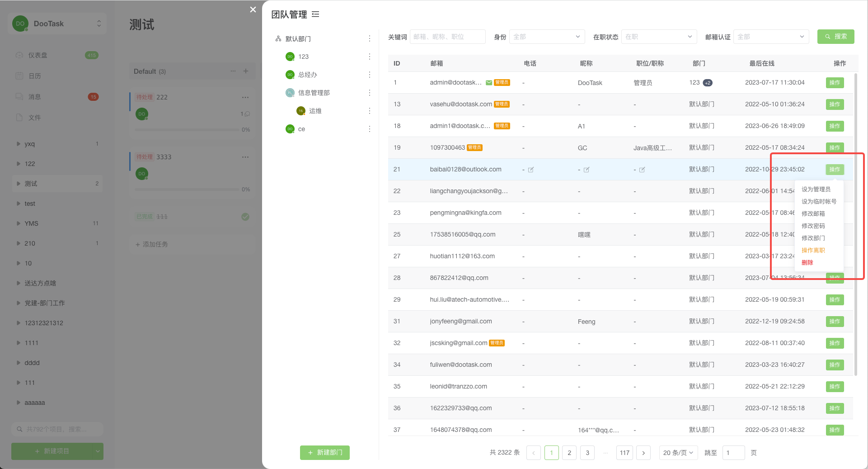The height and width of the screenshot is (469, 868).
Task: Open the three-dot menu for 信息管理部 department
Action: coord(370,93)
